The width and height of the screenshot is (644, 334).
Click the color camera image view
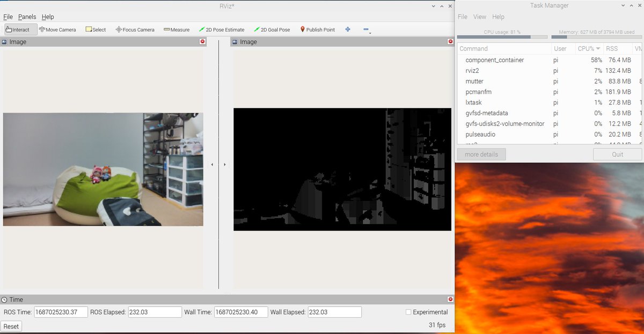pos(103,169)
